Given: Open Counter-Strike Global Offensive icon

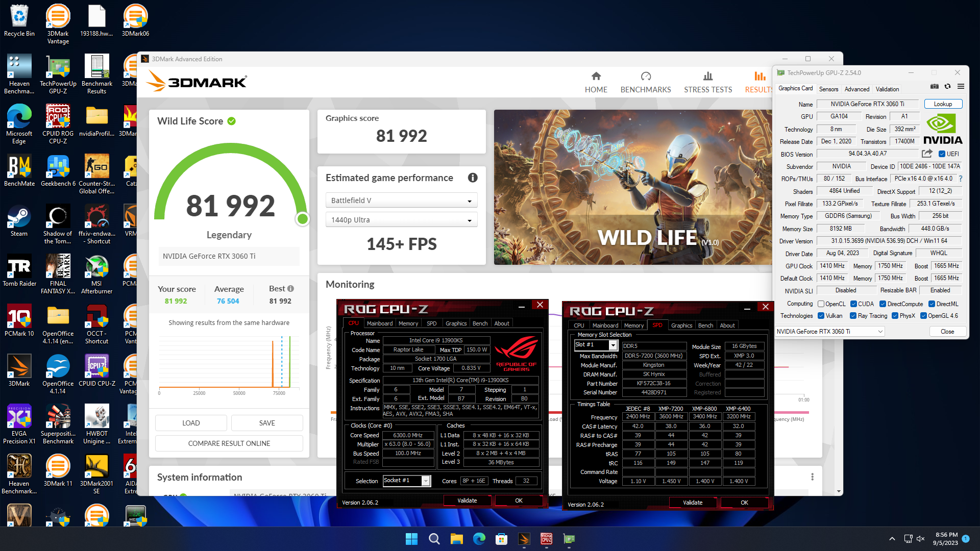Looking at the screenshot, I should pyautogui.click(x=97, y=174).
